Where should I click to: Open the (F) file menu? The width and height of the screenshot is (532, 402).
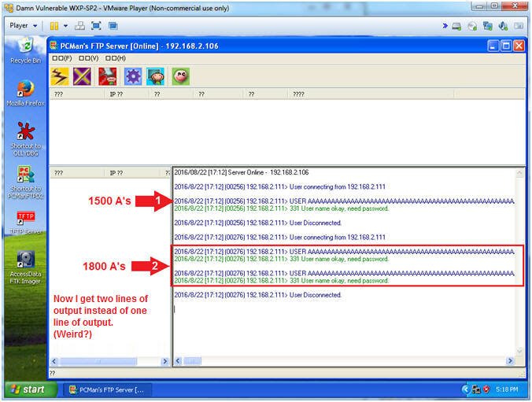(x=62, y=58)
